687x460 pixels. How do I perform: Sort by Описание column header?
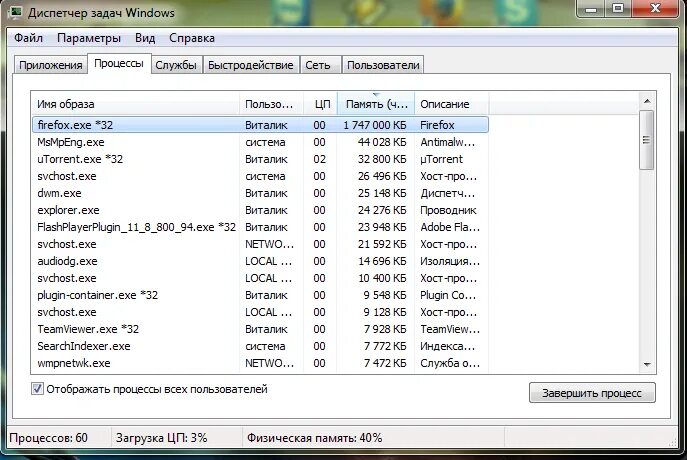[452, 104]
